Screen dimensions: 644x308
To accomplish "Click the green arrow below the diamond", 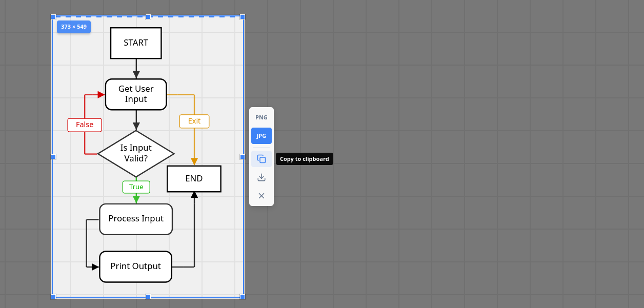I will [x=135, y=199].
